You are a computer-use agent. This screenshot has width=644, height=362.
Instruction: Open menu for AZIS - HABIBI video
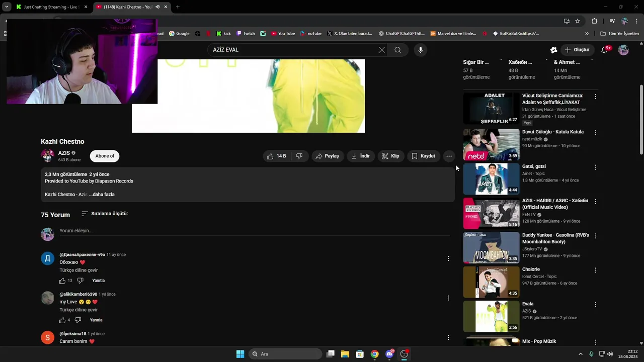pos(595,201)
